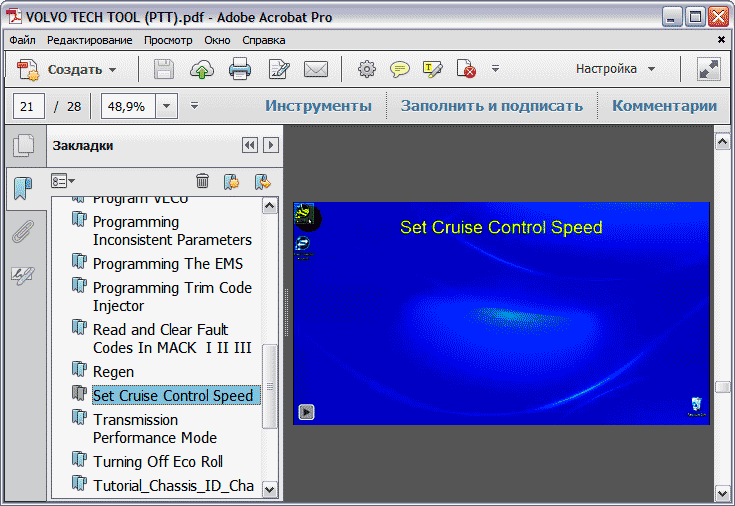Click the fullscreen read mode icon
Image resolution: width=735 pixels, height=506 pixels.
(709, 70)
